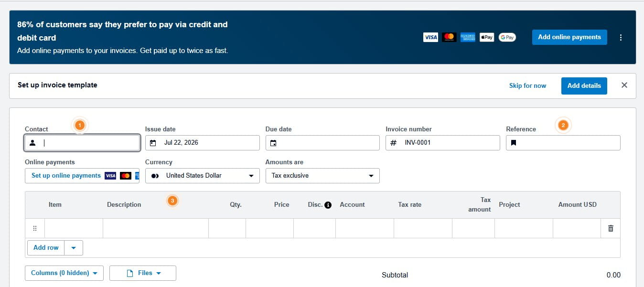This screenshot has height=287, width=644.
Task: Open the banner's three-dot options menu
Action: coord(621,37)
